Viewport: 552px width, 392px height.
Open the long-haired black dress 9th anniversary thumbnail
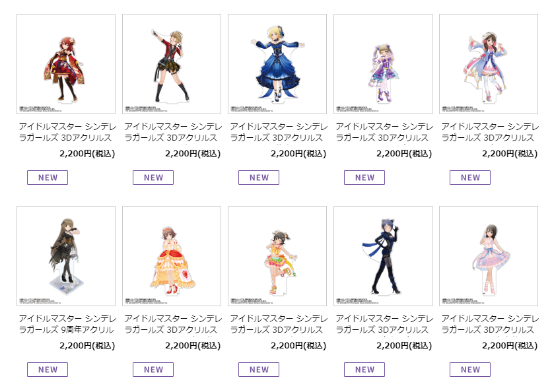66,256
